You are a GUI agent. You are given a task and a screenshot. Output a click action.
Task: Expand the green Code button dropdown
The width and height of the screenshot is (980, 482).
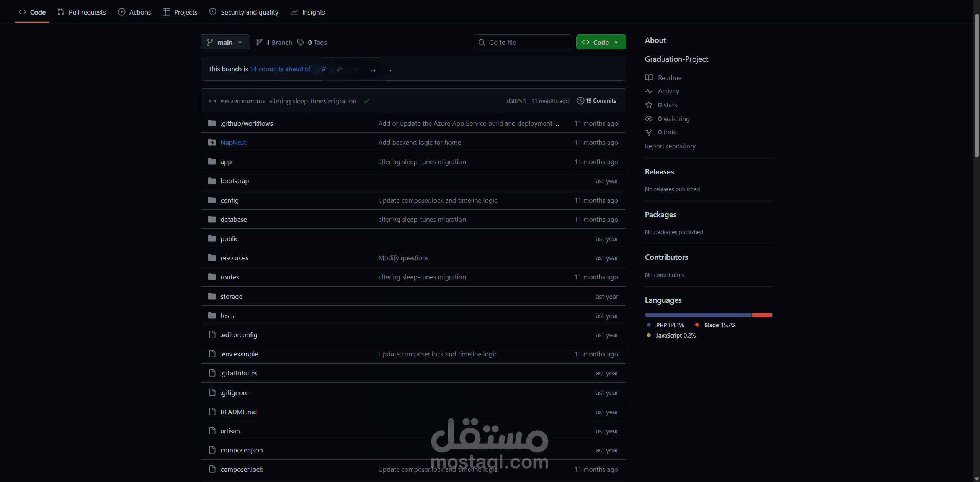(x=601, y=42)
